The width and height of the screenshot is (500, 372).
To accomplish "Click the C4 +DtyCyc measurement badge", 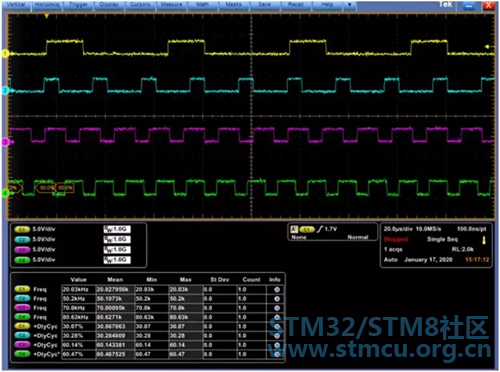I will pos(22,354).
